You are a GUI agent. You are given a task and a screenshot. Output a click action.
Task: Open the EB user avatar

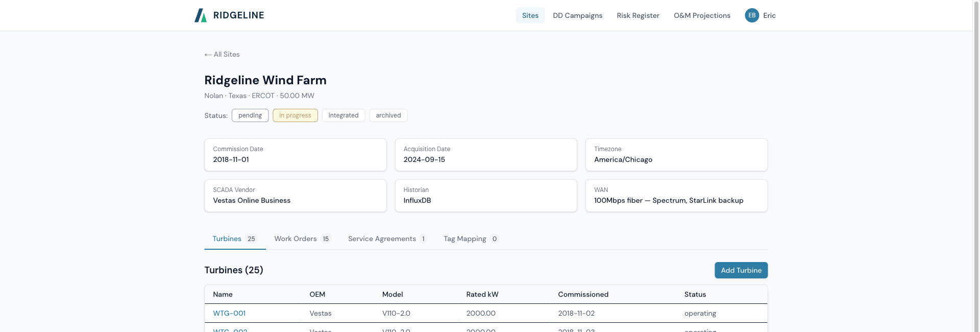[x=752, y=15]
